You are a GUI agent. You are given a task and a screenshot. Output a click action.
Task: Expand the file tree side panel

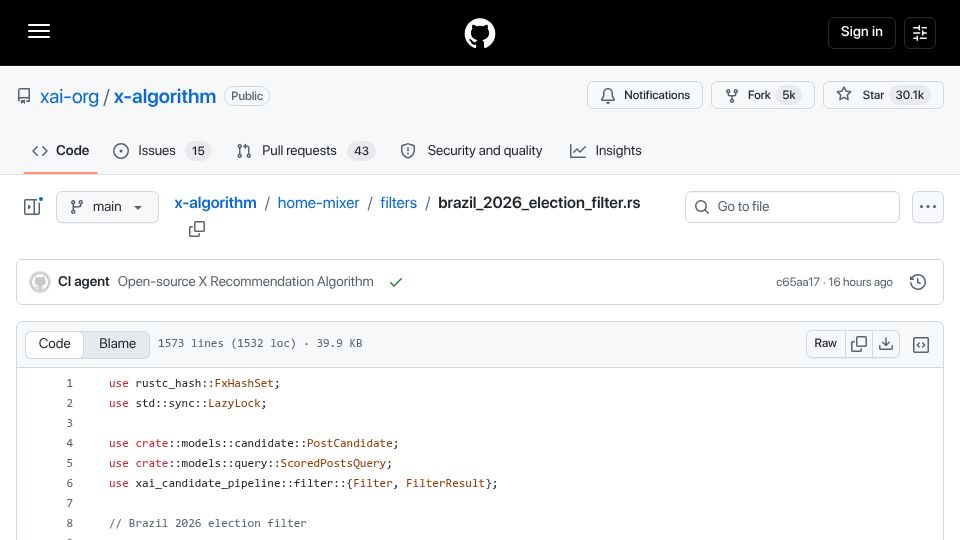[32, 207]
